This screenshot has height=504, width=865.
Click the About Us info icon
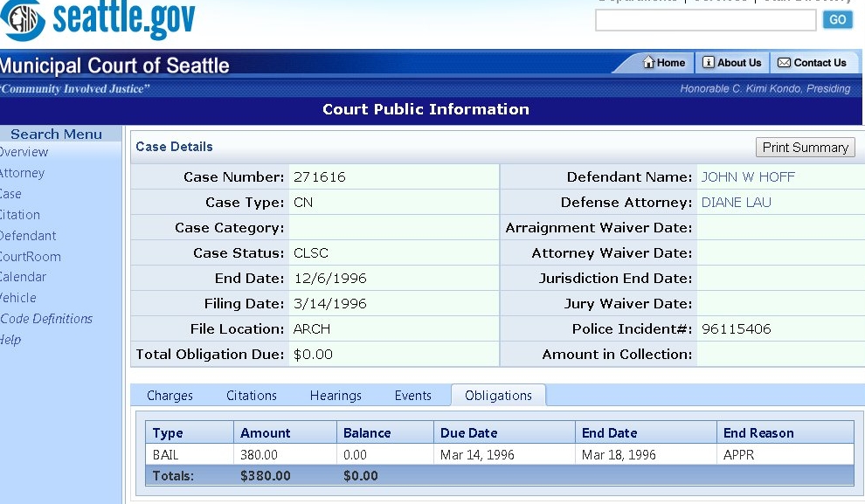[708, 62]
